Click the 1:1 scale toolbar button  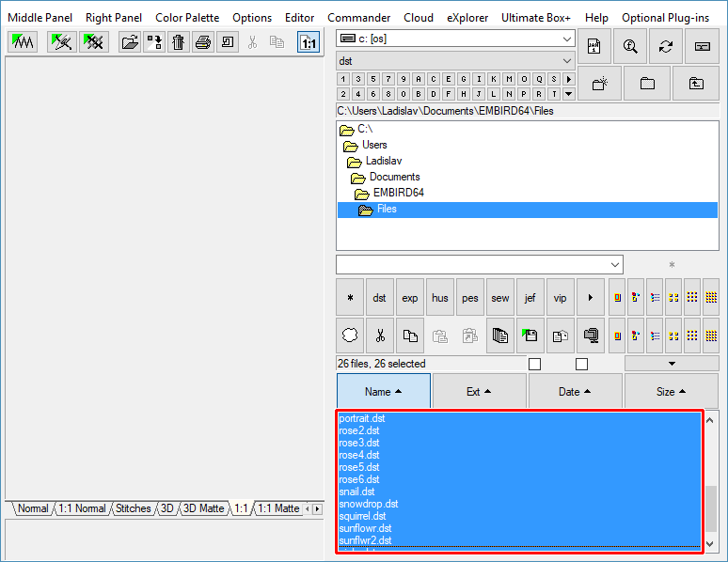[308, 42]
